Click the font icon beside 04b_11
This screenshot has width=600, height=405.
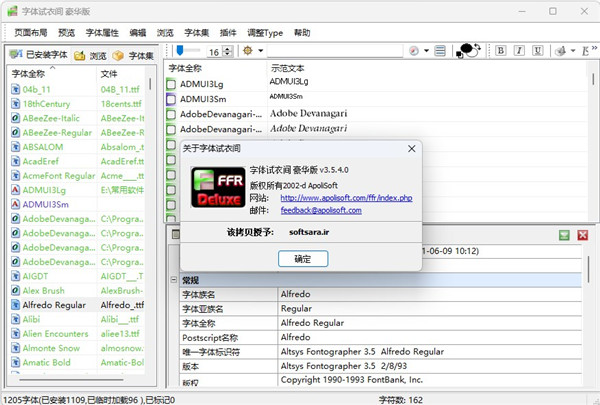pyautogui.click(x=15, y=90)
